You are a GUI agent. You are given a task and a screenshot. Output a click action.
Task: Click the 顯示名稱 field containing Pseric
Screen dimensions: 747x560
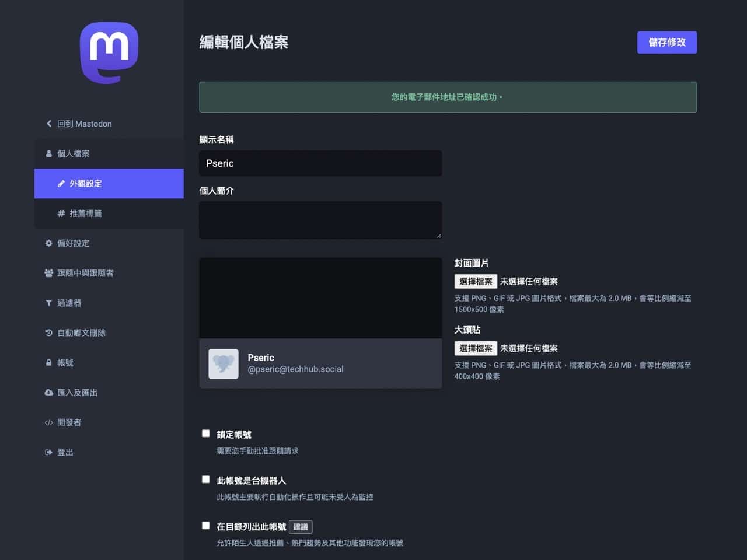tap(320, 163)
